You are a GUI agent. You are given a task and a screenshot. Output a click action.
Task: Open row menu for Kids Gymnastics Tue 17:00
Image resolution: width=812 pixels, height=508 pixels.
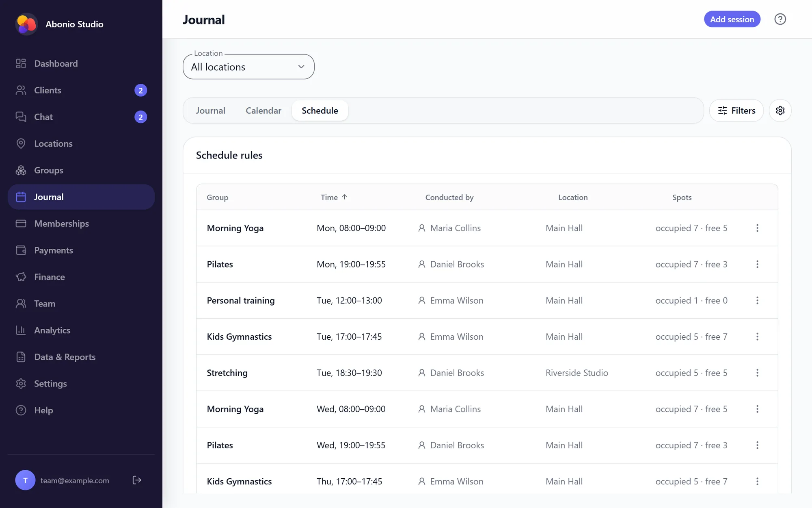[x=757, y=336]
